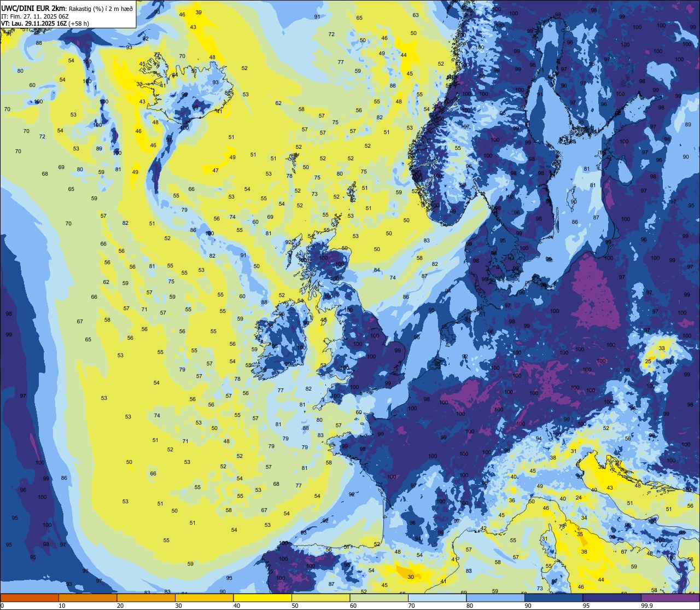
Task: Click the 20–30 amber legend swatch
Action: point(146,598)
